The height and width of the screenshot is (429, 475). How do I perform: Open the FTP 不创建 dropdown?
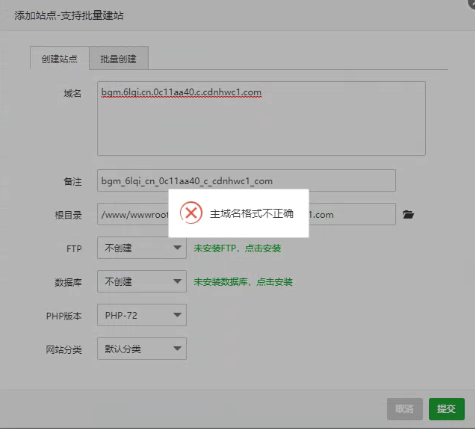pos(142,248)
